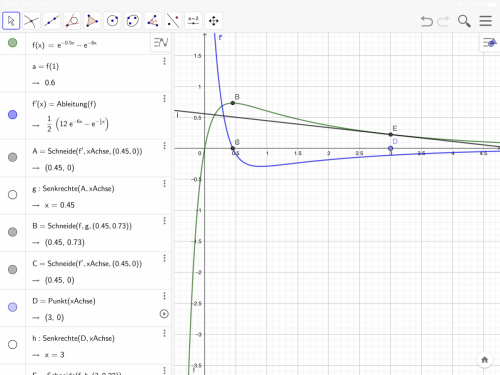Open options menu for line h row
This screenshot has height=375, width=500.
click(x=164, y=333)
